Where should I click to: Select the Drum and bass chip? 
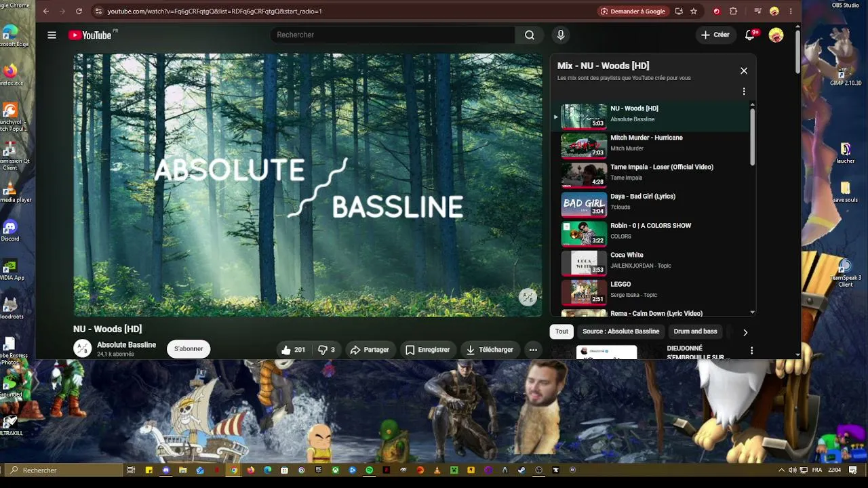pyautogui.click(x=695, y=331)
